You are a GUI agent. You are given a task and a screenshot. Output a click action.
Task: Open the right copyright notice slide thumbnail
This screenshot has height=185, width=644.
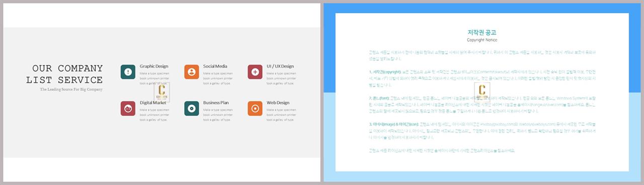482,93
